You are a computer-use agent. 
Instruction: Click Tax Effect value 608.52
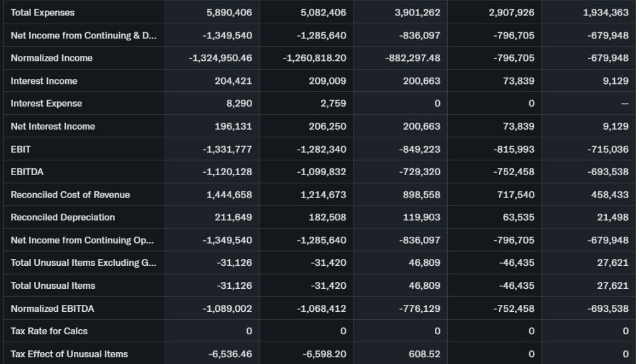point(425,354)
